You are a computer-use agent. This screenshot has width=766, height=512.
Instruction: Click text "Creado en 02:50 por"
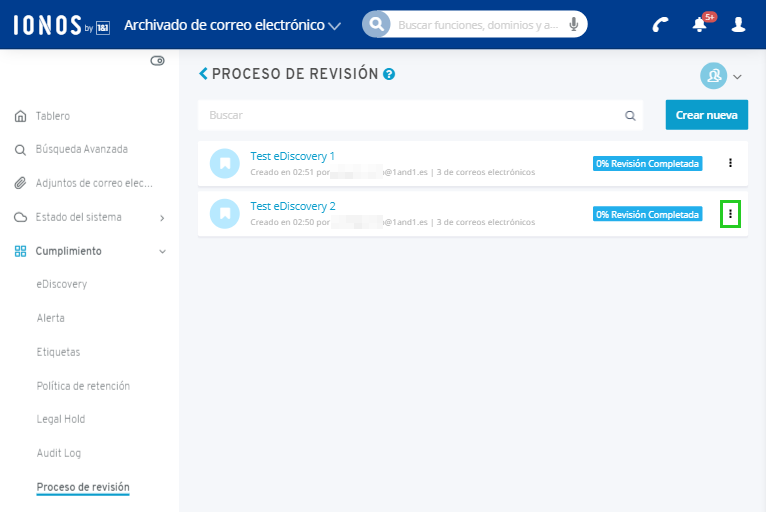coord(290,222)
